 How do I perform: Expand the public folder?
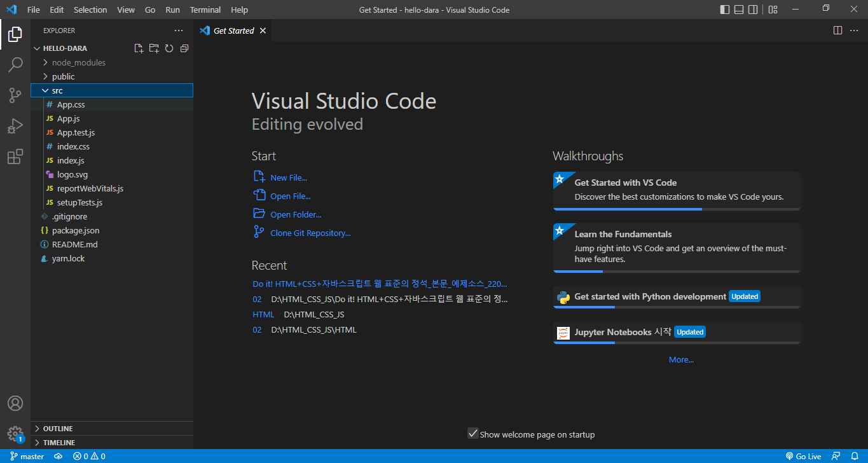pos(112,76)
